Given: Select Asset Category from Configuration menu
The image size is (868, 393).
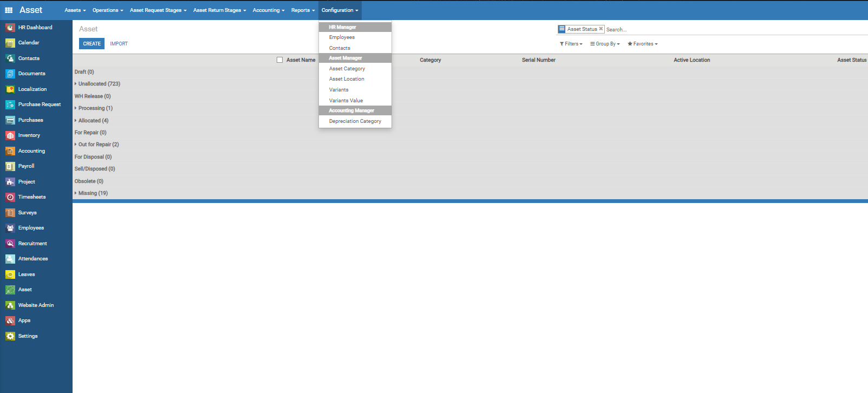Looking at the screenshot, I should pos(347,69).
